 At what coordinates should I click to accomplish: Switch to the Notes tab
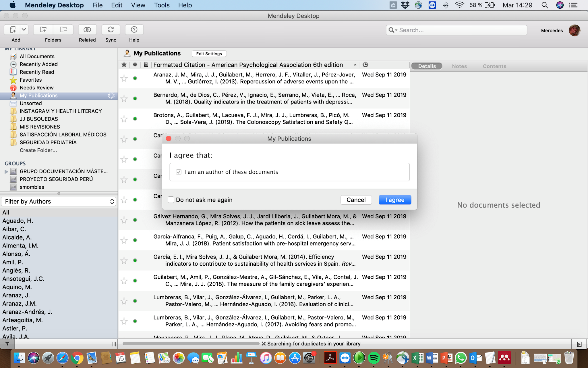tap(459, 66)
